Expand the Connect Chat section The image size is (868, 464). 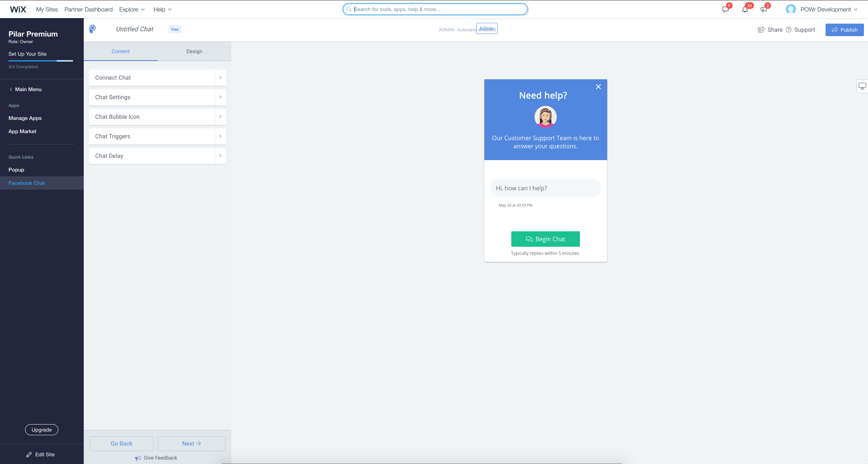[x=157, y=77]
